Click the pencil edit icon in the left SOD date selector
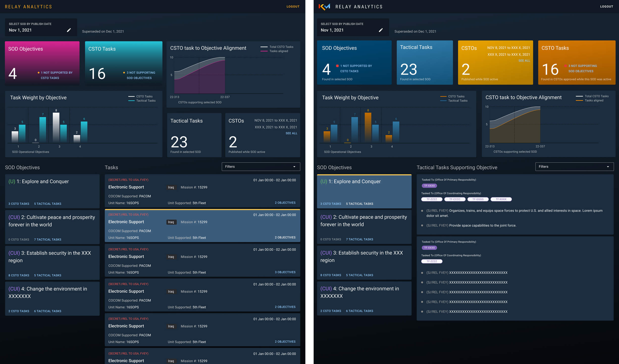The height and width of the screenshot is (364, 619). click(x=69, y=30)
